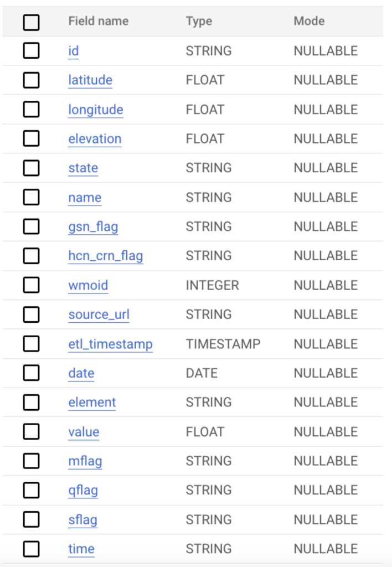Select the etl_timestamp field checkbox
Screen dimensions: 392x567
coord(32,344)
